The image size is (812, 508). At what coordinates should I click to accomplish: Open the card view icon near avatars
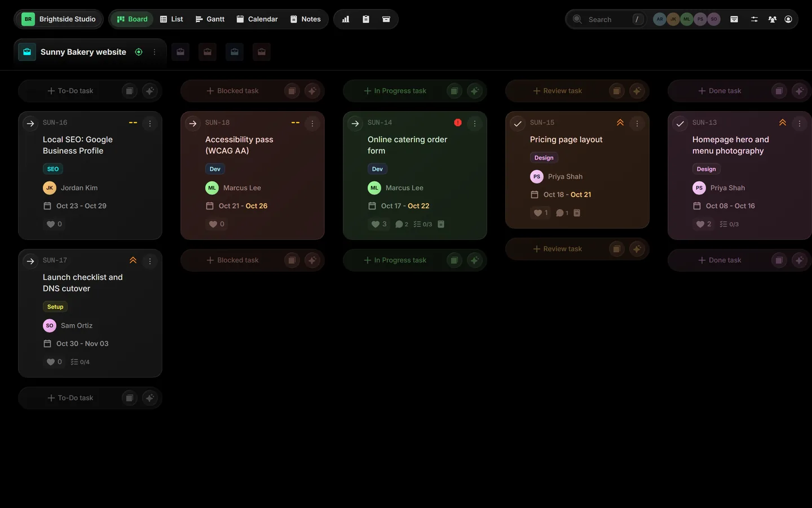click(x=734, y=19)
